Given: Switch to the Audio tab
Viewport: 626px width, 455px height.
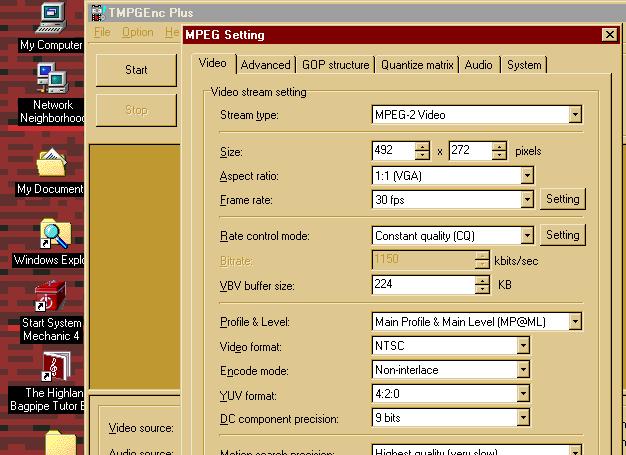Looking at the screenshot, I should [479, 65].
